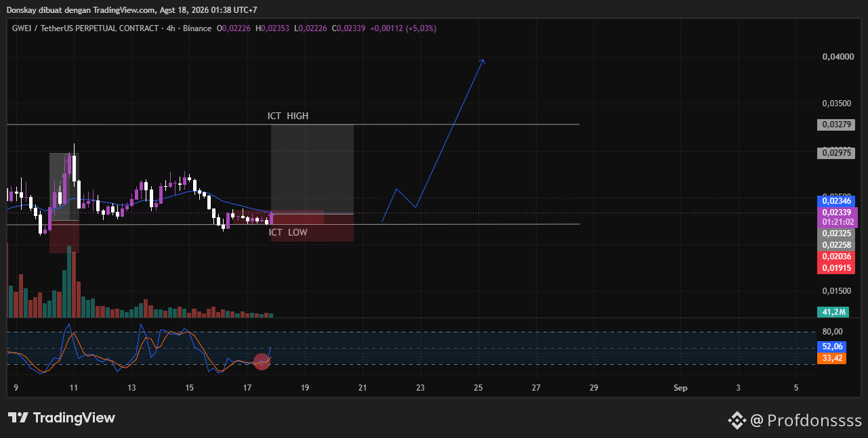Click the date label 5 on time axis

(796, 388)
